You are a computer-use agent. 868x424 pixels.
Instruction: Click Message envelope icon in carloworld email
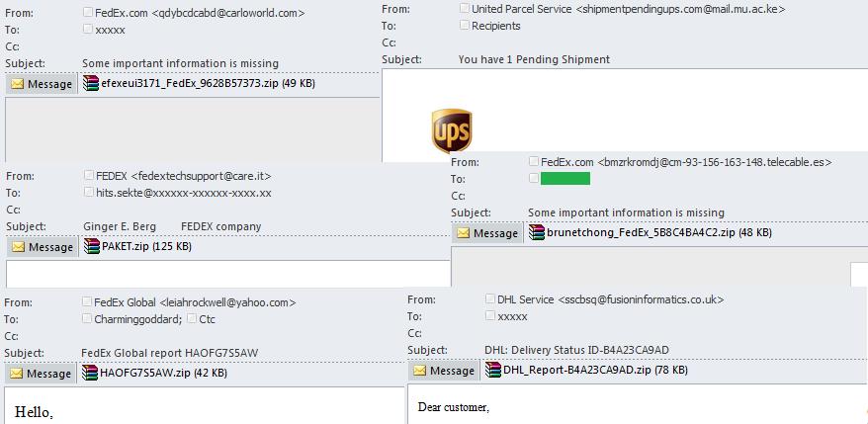[x=18, y=84]
